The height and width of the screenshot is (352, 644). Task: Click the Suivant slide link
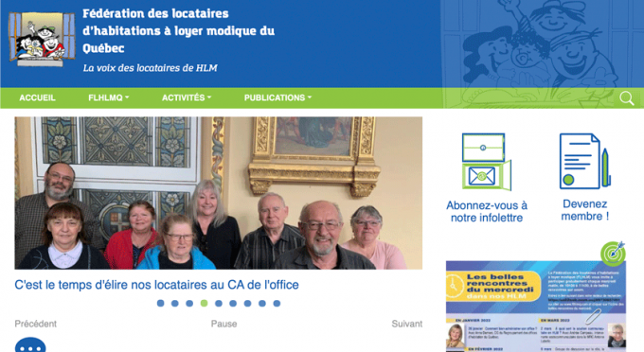(x=406, y=324)
